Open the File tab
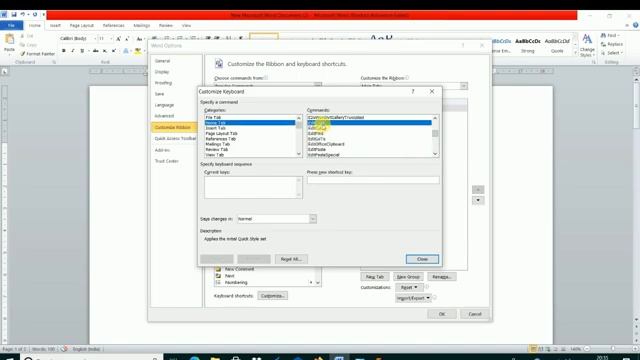Viewport: 640px width, 360px height. point(11,25)
